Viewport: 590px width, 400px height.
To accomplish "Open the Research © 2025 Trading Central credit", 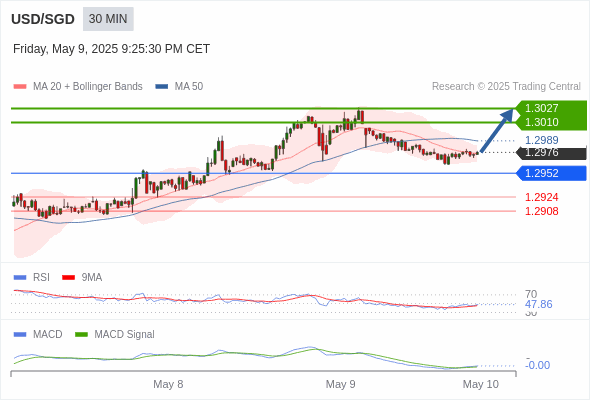I will click(x=506, y=87).
